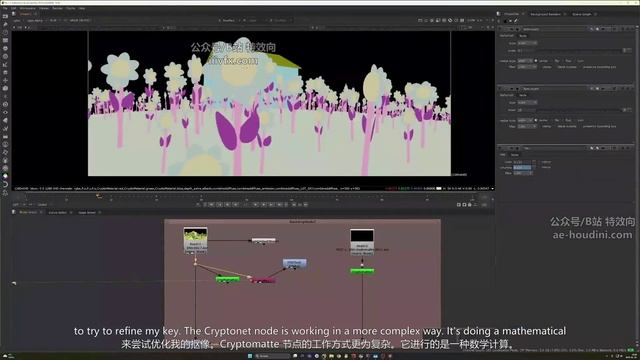Toggle turn checkbox in first Reformat
This screenshot has height=360, width=640.
coord(576,61)
